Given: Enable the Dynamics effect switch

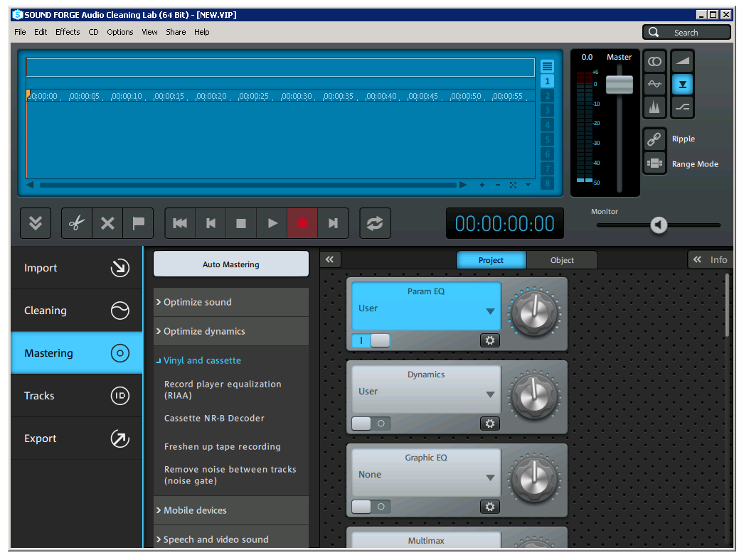Looking at the screenshot, I should [x=371, y=424].
